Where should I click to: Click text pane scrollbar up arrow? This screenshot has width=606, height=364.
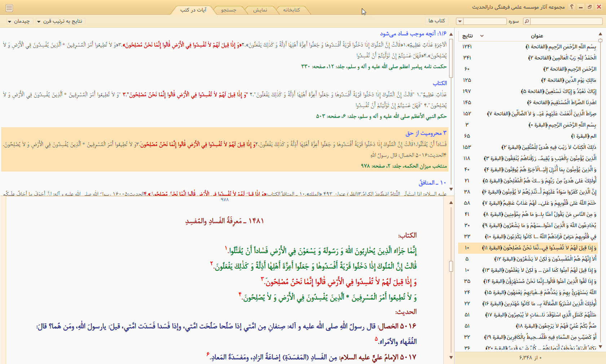(x=451, y=203)
